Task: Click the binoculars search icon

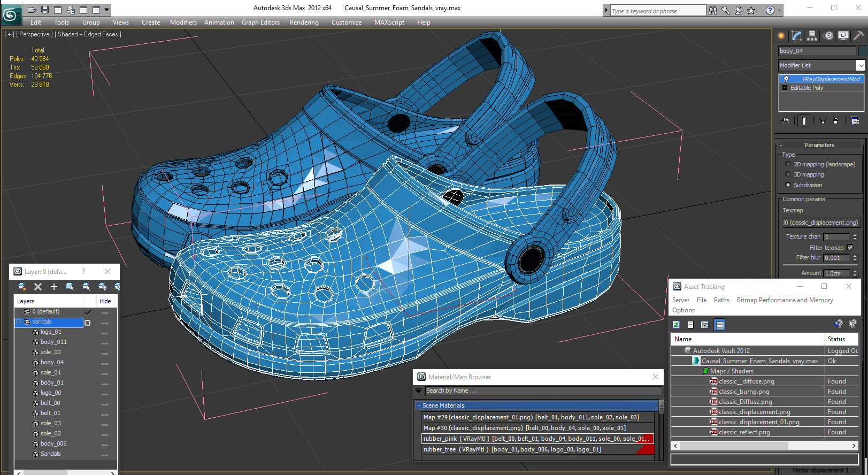Action: click(713, 10)
